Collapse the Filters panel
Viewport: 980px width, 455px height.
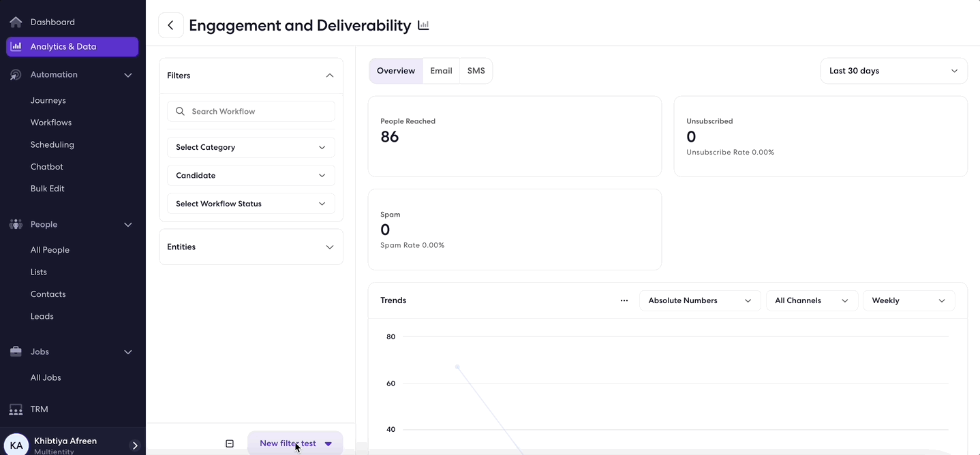tap(330, 76)
